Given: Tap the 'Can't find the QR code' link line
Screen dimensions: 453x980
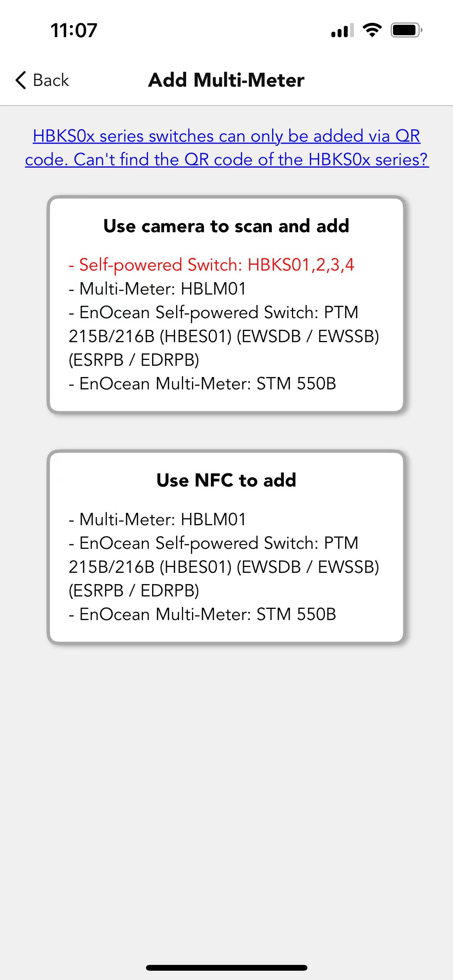Looking at the screenshot, I should coord(227,159).
